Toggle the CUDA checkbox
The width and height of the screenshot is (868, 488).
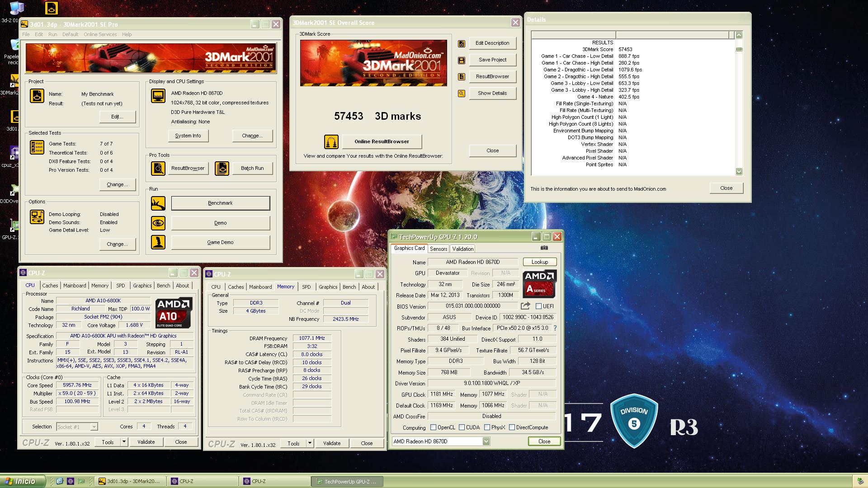[462, 427]
